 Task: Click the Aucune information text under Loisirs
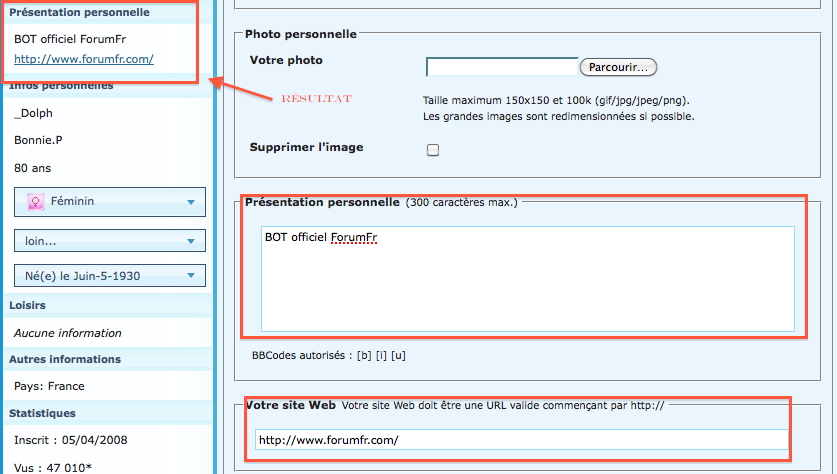(x=68, y=333)
